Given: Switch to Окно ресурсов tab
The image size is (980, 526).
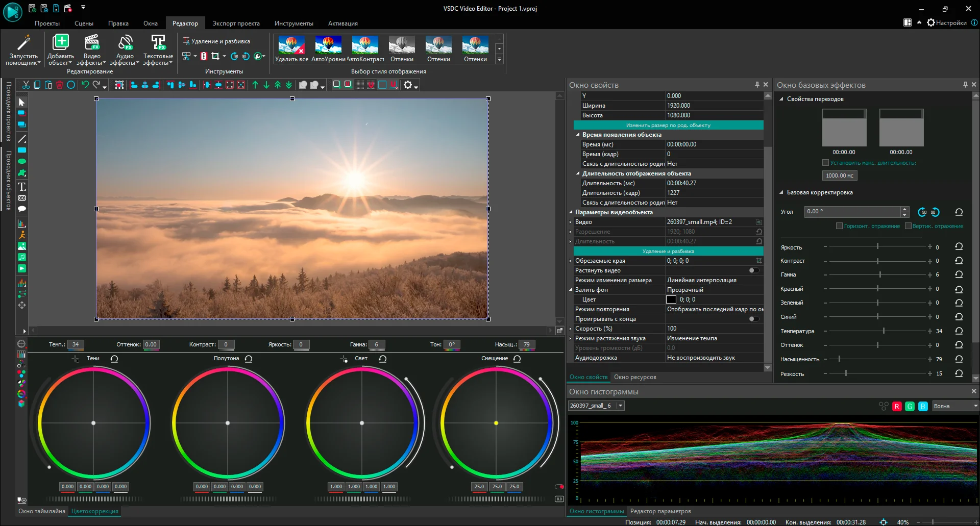Looking at the screenshot, I should tap(635, 377).
